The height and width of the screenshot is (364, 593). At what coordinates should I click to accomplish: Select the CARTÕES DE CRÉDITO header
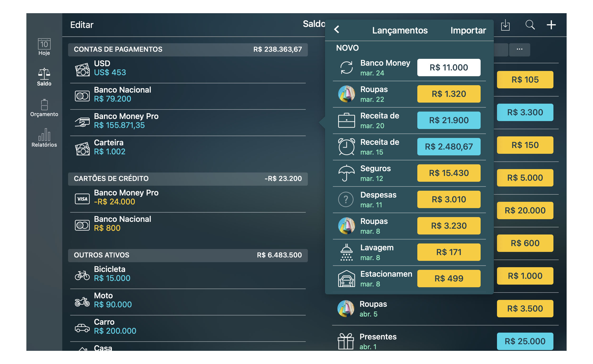tap(188, 179)
